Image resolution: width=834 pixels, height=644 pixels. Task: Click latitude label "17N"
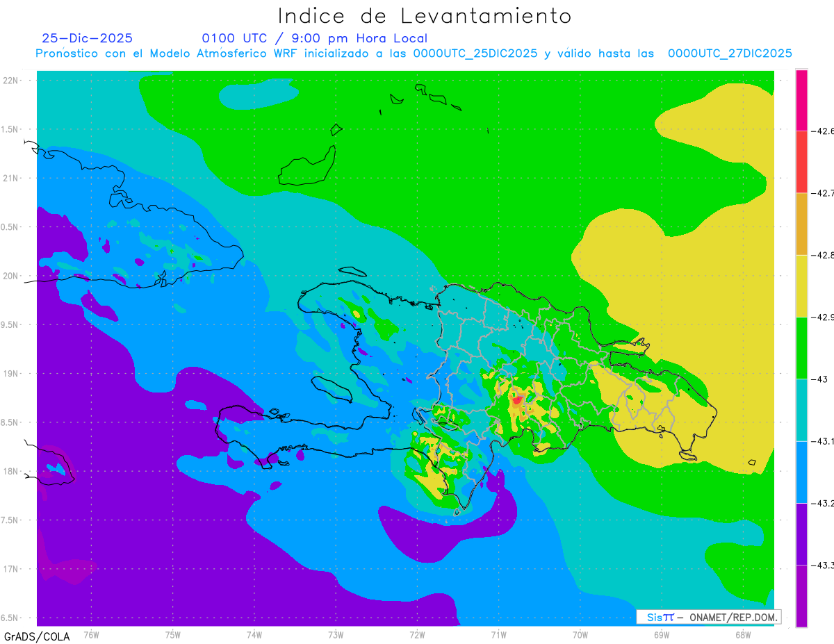[x=11, y=569]
